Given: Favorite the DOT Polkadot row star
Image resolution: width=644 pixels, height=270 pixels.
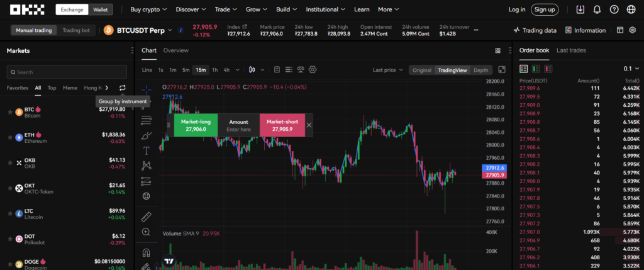Looking at the screenshot, I should point(10,239).
